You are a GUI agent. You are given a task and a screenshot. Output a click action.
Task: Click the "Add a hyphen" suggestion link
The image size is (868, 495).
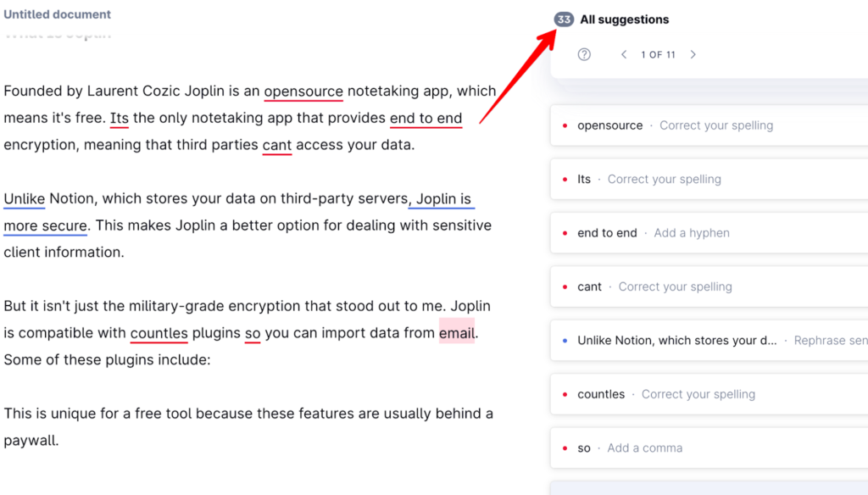692,232
